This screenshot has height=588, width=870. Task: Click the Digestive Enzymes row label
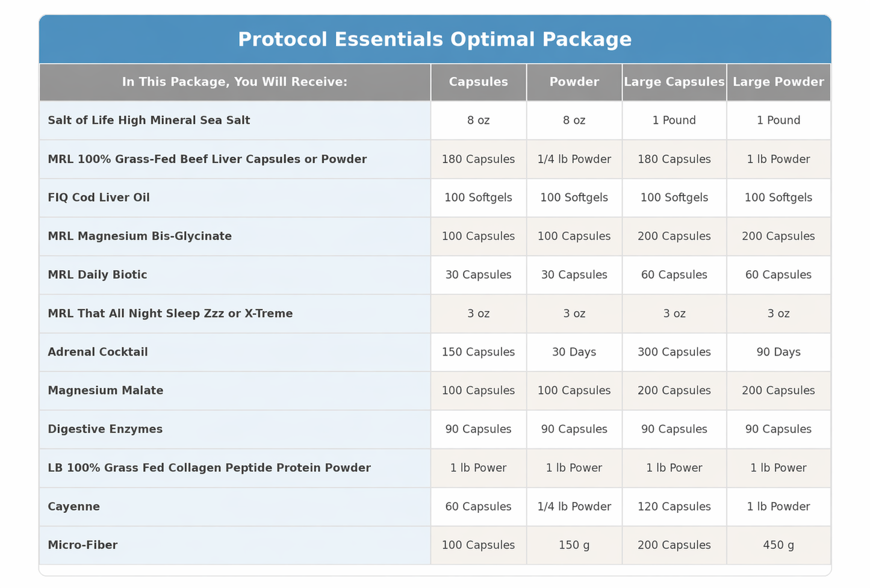click(105, 429)
